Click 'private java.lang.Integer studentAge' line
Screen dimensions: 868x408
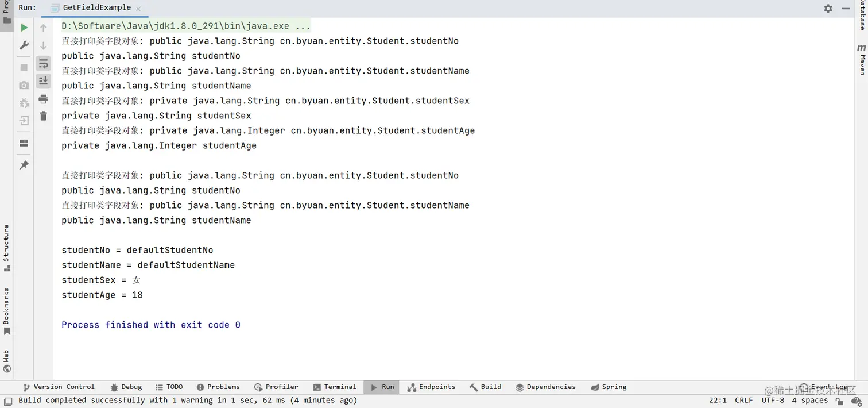click(159, 146)
